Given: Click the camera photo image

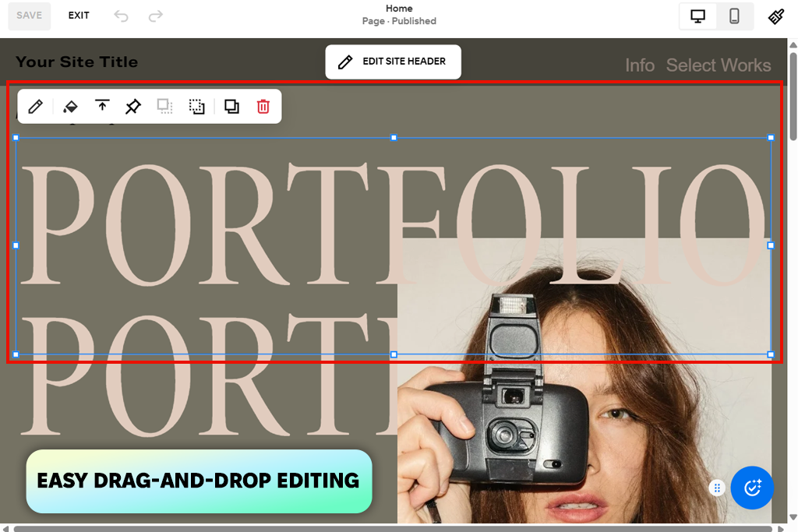Looking at the screenshot, I should (x=584, y=382).
